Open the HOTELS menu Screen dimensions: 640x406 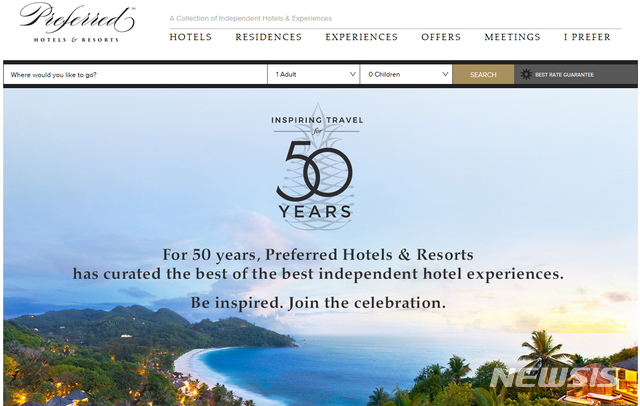click(191, 37)
